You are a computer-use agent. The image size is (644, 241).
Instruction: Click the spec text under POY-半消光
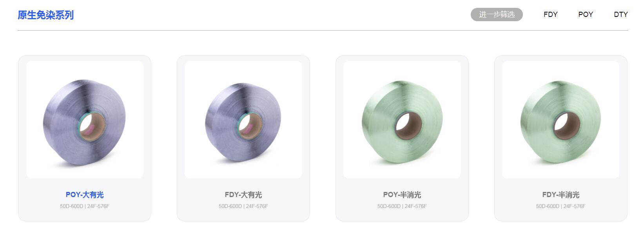(402, 206)
